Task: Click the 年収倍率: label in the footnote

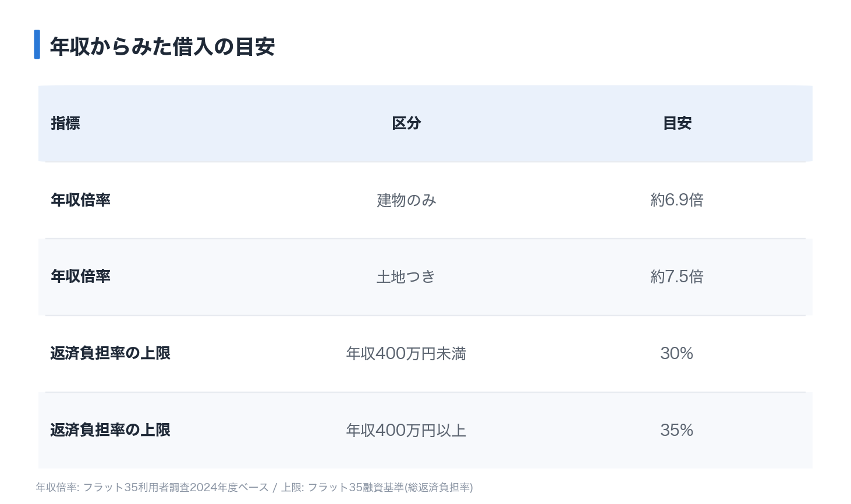Action: point(58,487)
